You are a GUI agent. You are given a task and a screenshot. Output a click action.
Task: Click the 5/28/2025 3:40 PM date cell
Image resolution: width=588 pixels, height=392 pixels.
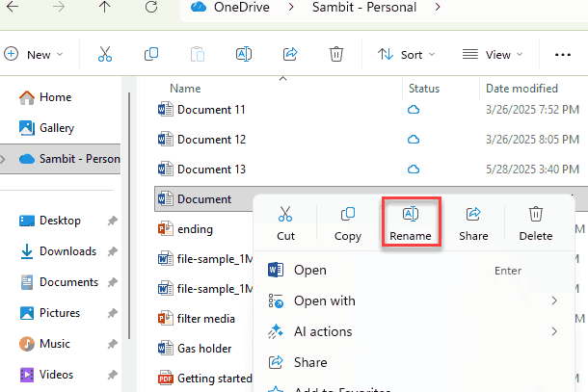(x=532, y=170)
